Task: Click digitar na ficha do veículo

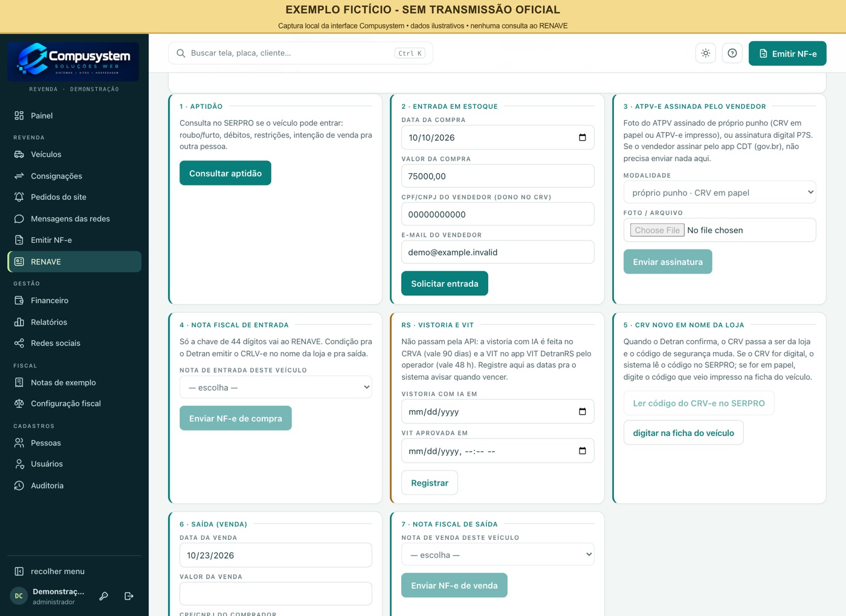Action: tap(683, 432)
